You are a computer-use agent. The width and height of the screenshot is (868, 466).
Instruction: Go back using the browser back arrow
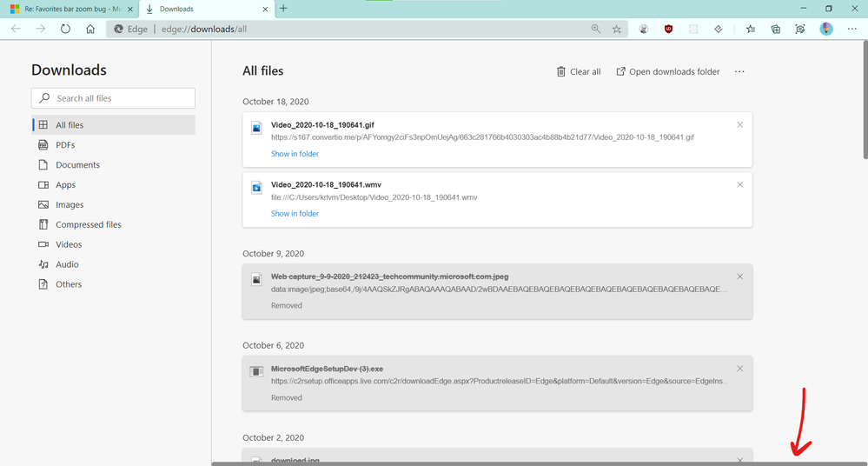coord(16,29)
